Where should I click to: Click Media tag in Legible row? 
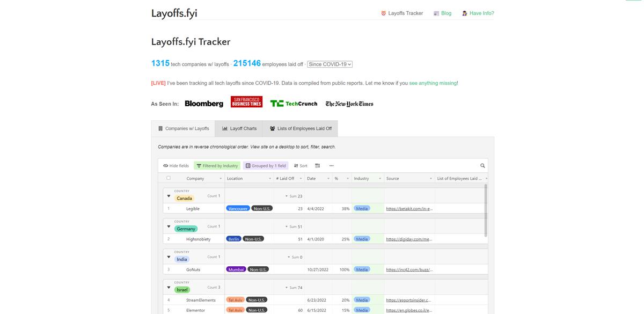(362, 208)
